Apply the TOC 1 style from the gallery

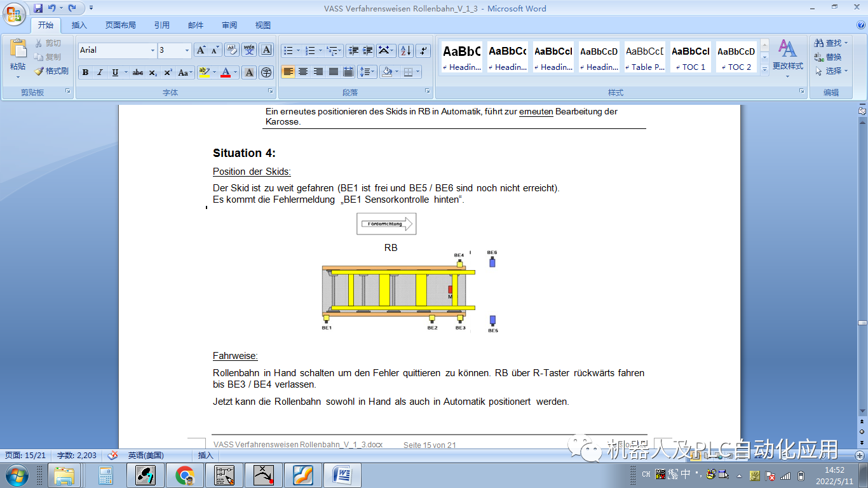pyautogui.click(x=690, y=56)
